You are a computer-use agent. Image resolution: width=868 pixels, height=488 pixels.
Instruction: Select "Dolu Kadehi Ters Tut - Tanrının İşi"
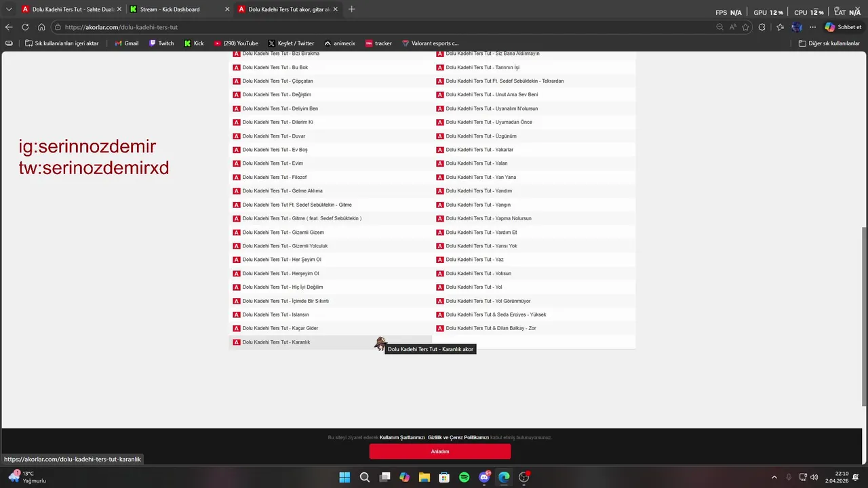coord(482,68)
